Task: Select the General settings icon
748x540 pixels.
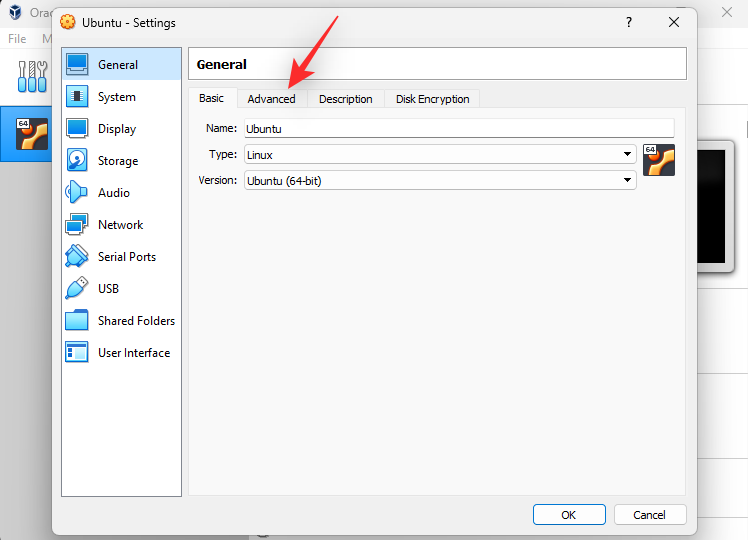Action: tap(78, 65)
